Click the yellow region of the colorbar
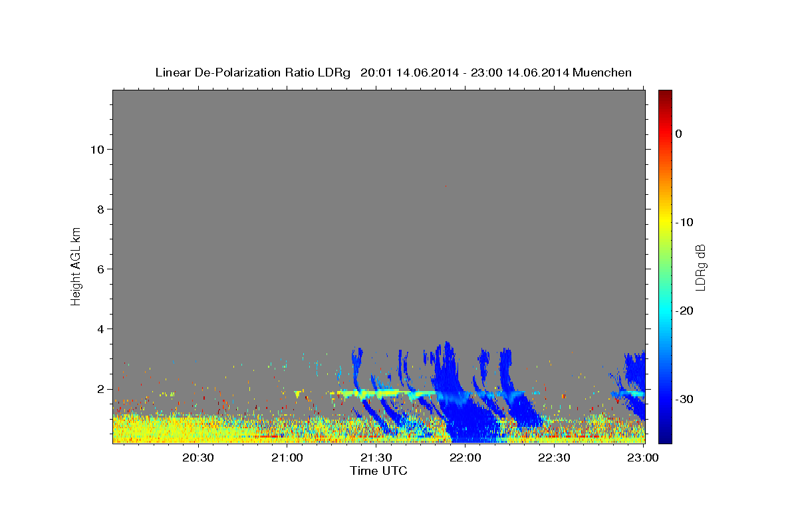798x532 pixels. 665,222
